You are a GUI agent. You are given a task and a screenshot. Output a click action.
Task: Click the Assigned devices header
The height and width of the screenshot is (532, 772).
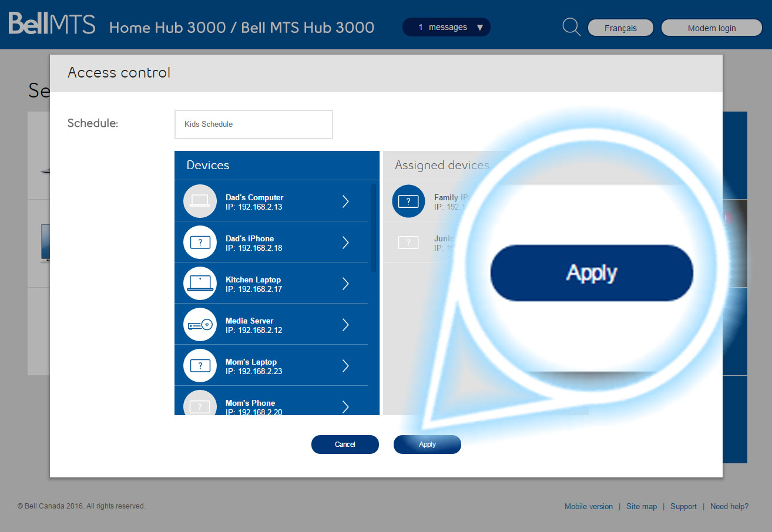point(442,166)
